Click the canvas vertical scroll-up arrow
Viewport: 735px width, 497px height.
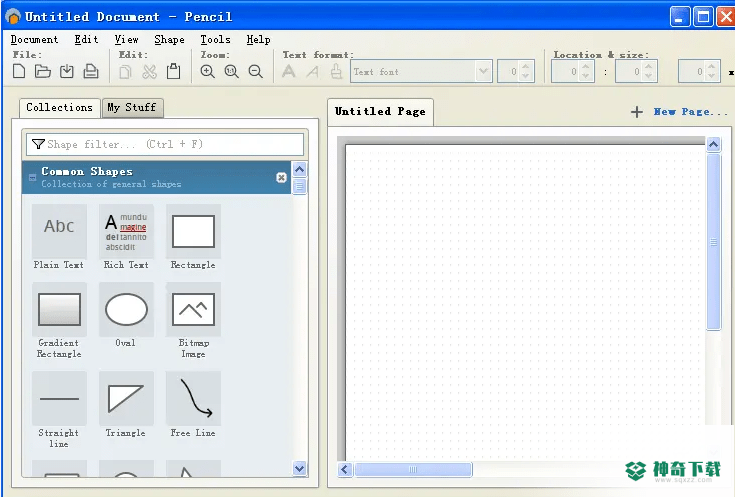(713, 144)
